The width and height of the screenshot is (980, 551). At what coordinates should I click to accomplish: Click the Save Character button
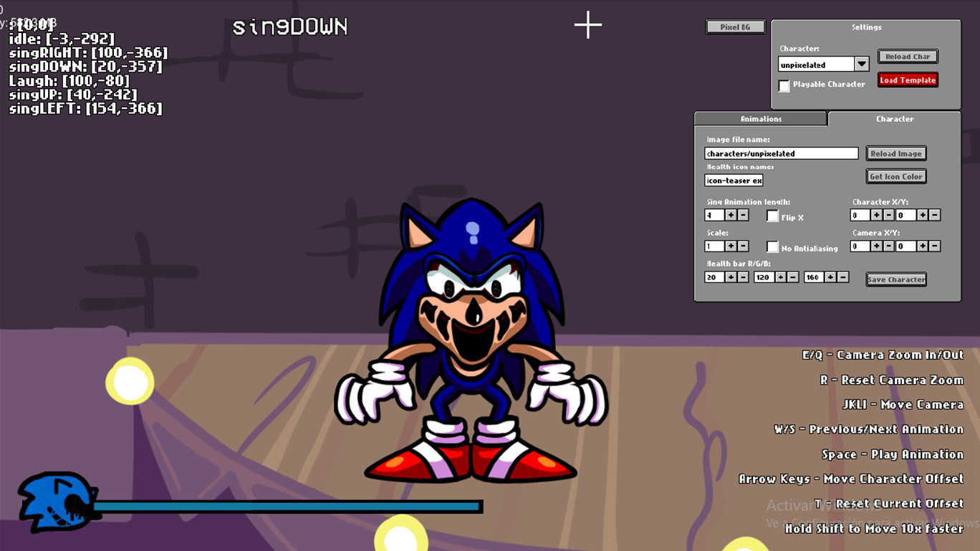coord(896,279)
